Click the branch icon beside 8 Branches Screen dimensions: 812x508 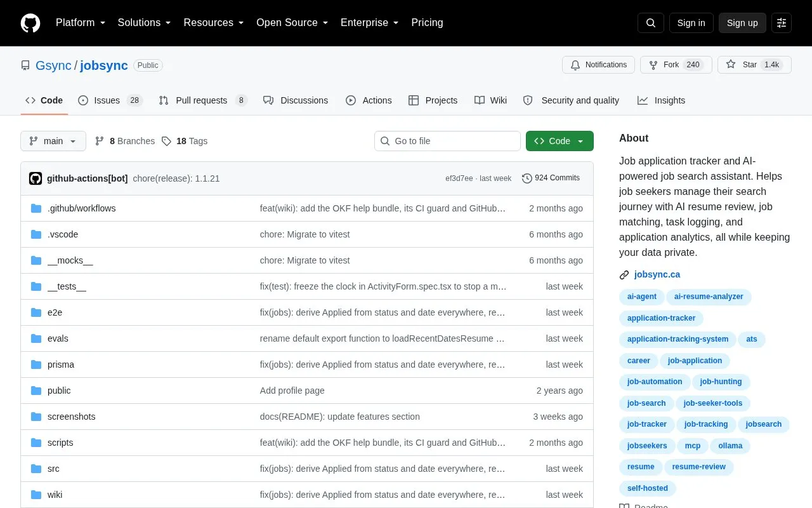point(100,141)
